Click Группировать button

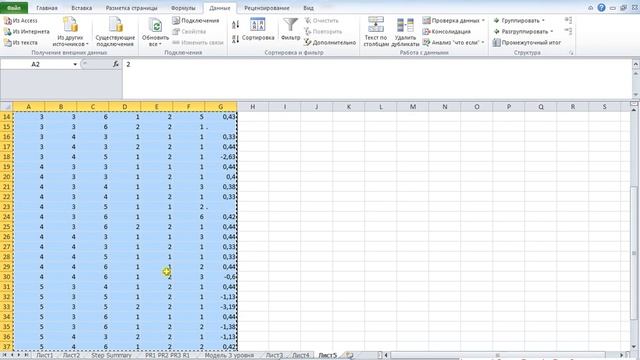516,20
